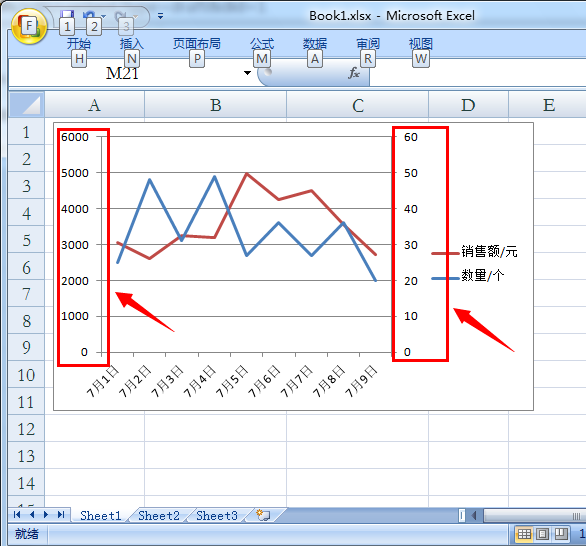Switch to Sheet2 tab
586x546 pixels.
click(159, 515)
